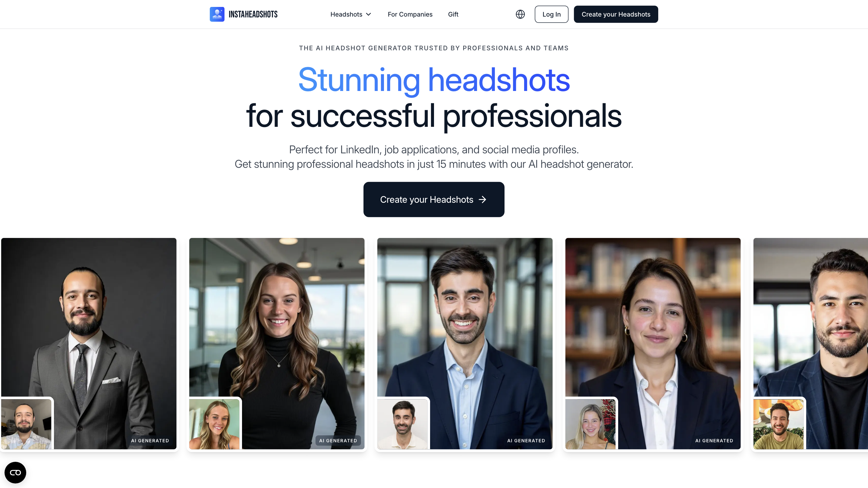This screenshot has height=488, width=868.
Task: Click the Log In button
Action: (551, 14)
